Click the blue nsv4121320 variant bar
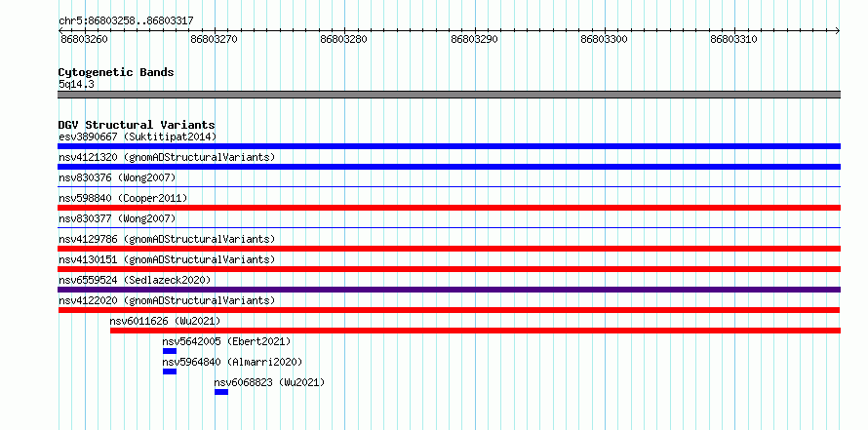Image resolution: width=868 pixels, height=430 pixels. click(449, 167)
